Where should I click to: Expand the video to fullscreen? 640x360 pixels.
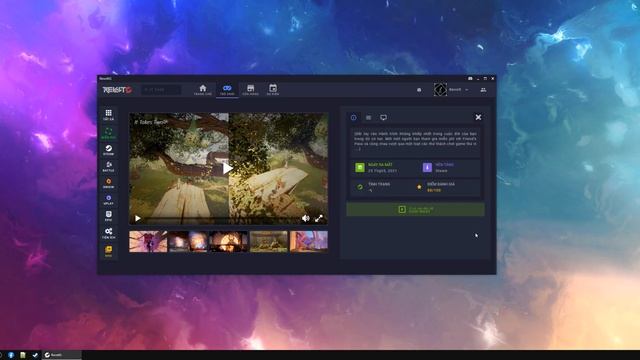[319, 219]
